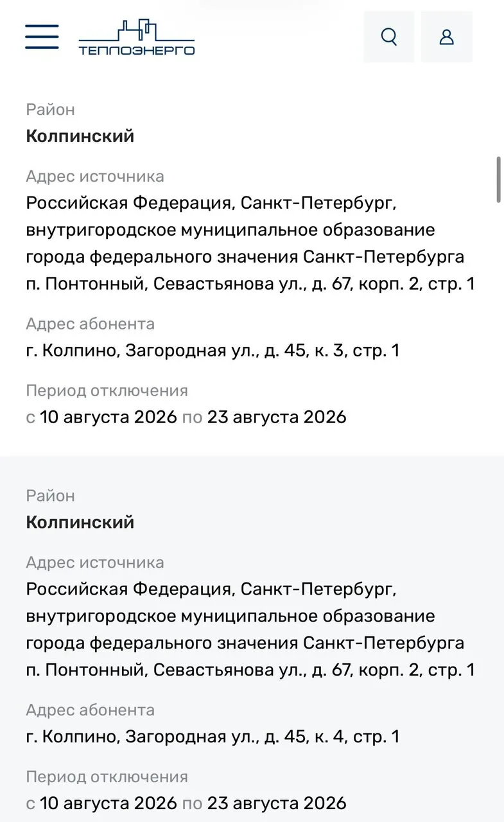504x822 pixels.
Task: Click first shutdown period dates line
Action: (x=186, y=417)
